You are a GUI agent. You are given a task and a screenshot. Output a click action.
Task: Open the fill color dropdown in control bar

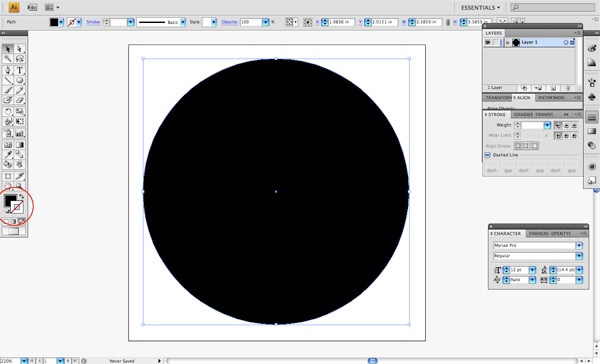tap(61, 22)
